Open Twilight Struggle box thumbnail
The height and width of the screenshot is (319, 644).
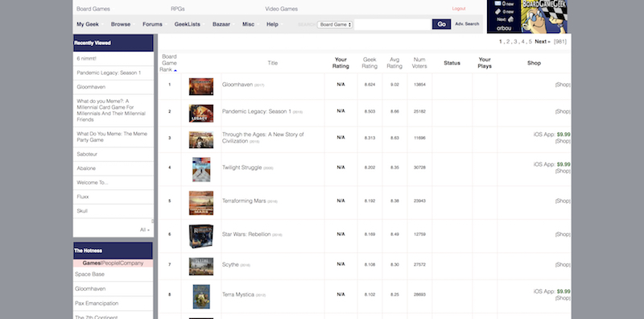[201, 169]
